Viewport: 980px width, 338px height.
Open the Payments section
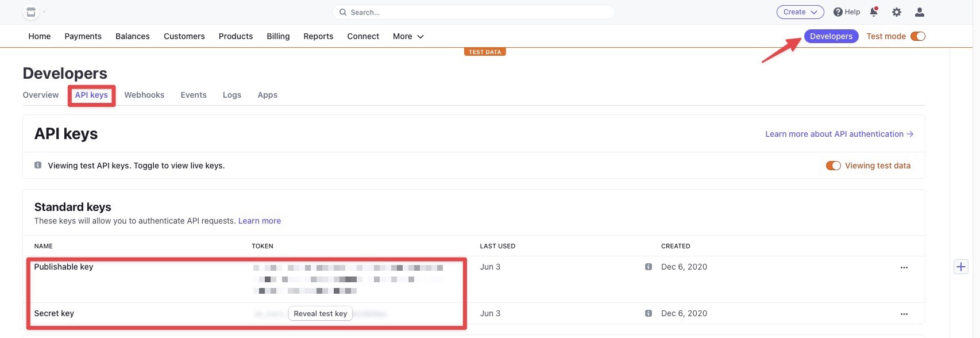point(83,36)
